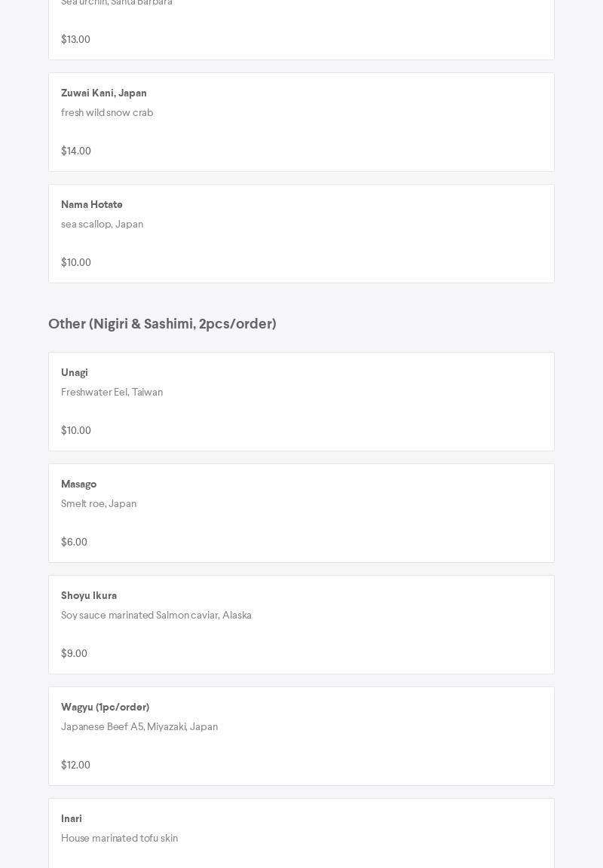The height and width of the screenshot is (868, 603).
Task: Select Wagyu (1pc/order) item title
Action: pos(106,708)
